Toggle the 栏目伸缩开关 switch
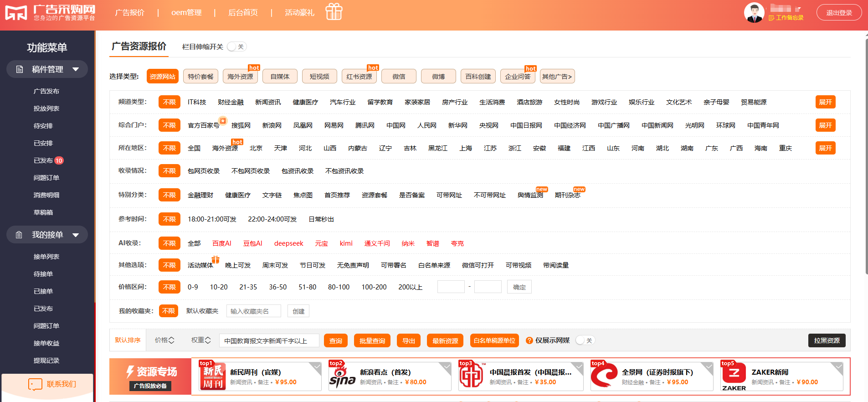This screenshot has height=402, width=868. pyautogui.click(x=236, y=46)
